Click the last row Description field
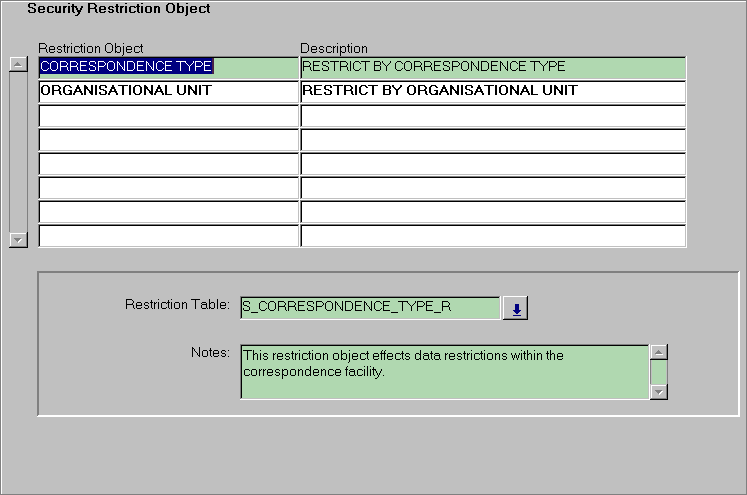Viewport: 747px width, 495px height. (x=492, y=236)
